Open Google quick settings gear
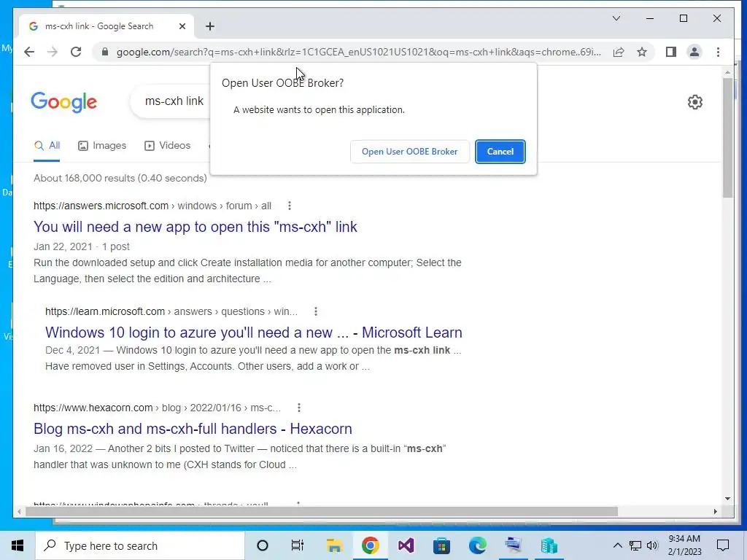The image size is (747, 560). (695, 102)
